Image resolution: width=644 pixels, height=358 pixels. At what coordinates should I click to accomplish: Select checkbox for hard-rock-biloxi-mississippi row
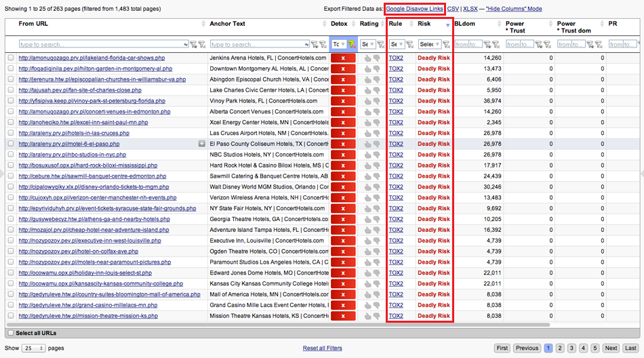tap(11, 165)
